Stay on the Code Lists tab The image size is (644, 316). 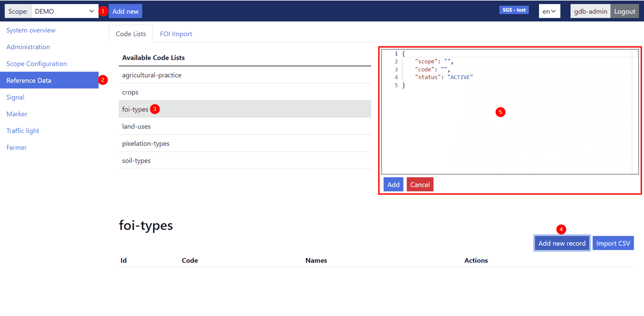(x=131, y=34)
